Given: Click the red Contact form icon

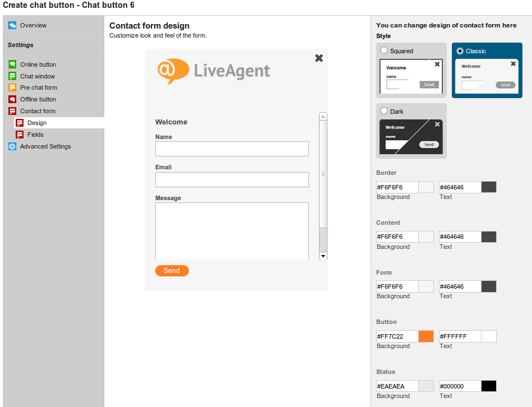Looking at the screenshot, I should 12,111.
